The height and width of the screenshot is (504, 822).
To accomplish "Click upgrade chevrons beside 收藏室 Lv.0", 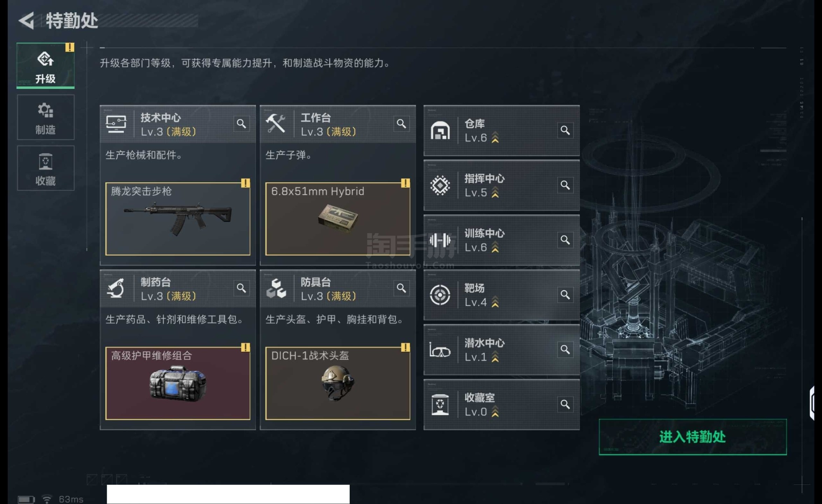I will (x=495, y=412).
